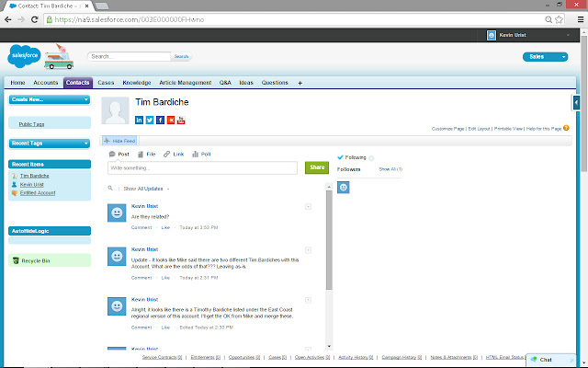Click the plus All Tabs button
Image resolution: width=588 pixels, height=368 pixels.
tap(300, 83)
